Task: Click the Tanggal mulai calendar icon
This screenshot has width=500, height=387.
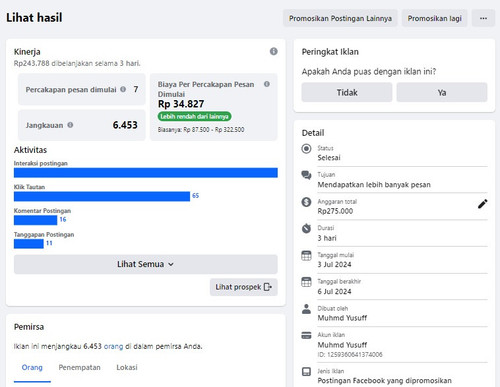Action: 306,256
